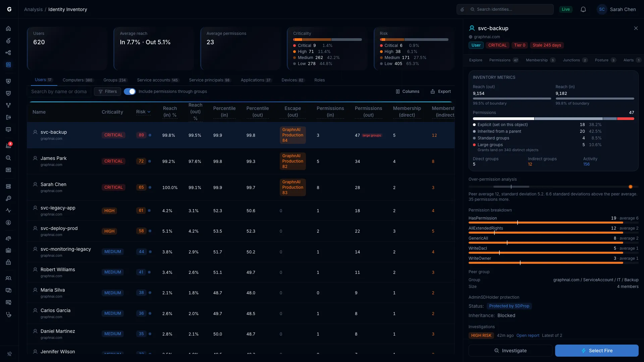644x362 pixels.
Task: Click the large groups tag in svc-backup row
Action: pos(372,135)
